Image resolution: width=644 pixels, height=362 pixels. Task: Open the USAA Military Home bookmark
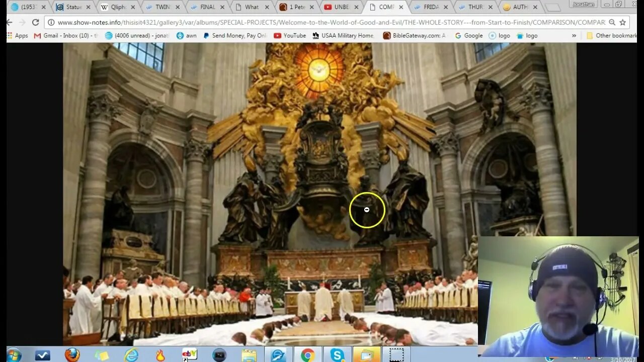[343, 36]
